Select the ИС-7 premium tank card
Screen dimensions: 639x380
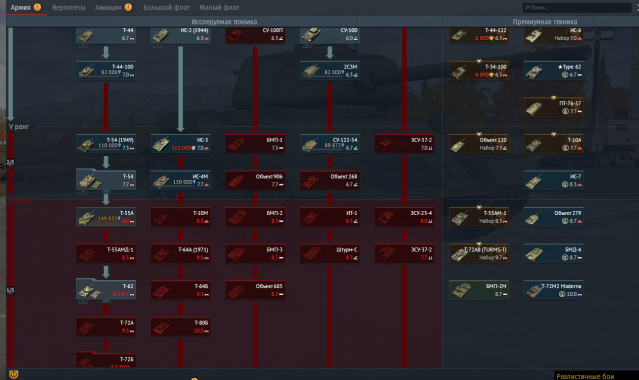tap(553, 180)
